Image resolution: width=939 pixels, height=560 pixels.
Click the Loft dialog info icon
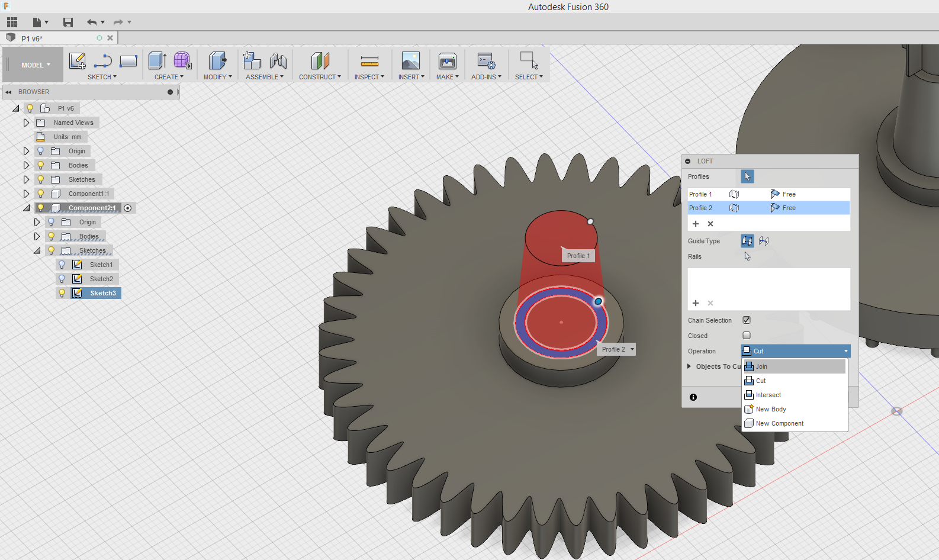pos(693,397)
